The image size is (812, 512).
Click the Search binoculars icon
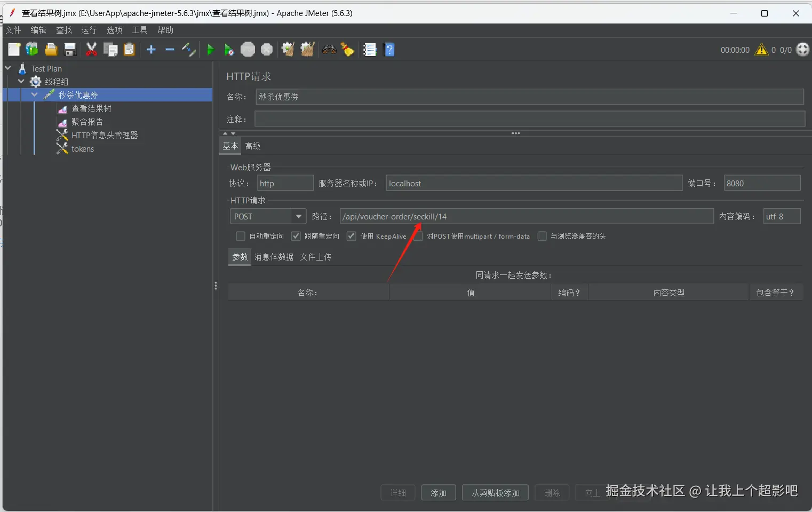tap(329, 50)
